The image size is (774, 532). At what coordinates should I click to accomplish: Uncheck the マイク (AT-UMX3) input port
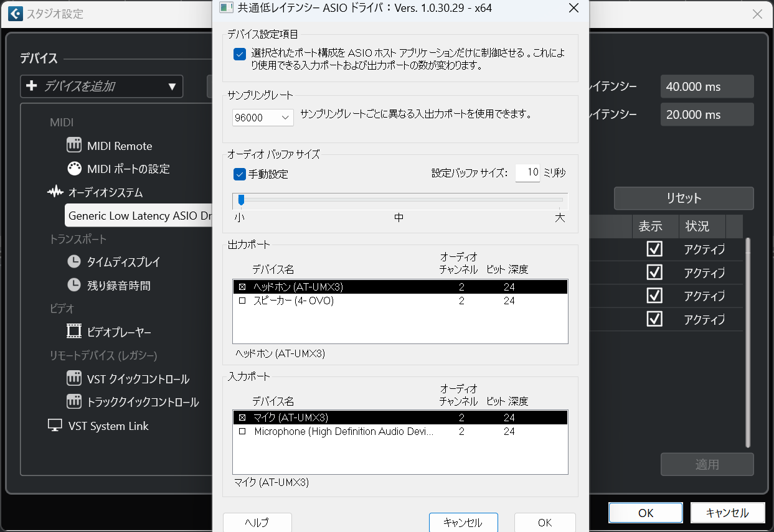(242, 418)
